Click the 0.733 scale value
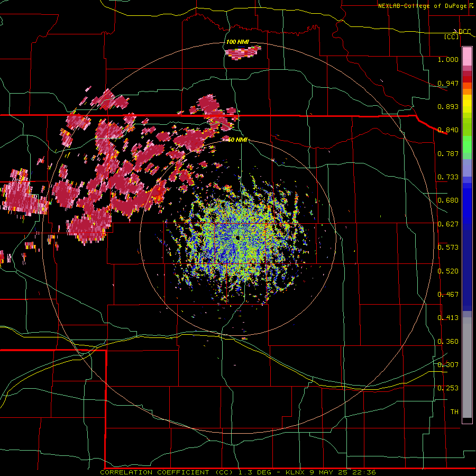 click(x=448, y=177)
